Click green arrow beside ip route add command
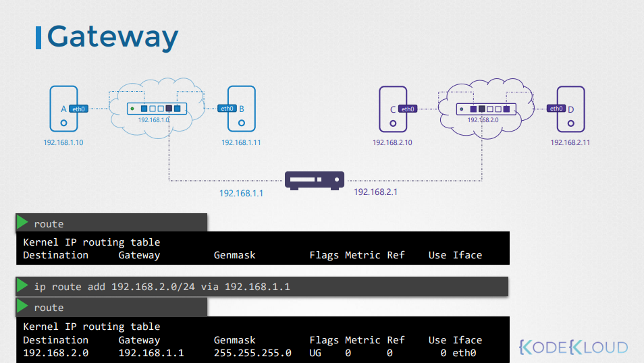 point(24,286)
